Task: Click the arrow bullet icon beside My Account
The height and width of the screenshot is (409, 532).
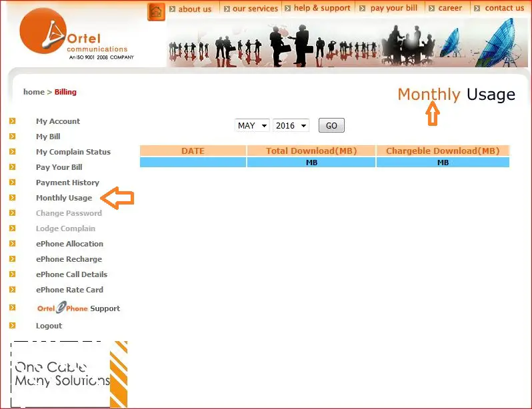Action: pos(12,121)
